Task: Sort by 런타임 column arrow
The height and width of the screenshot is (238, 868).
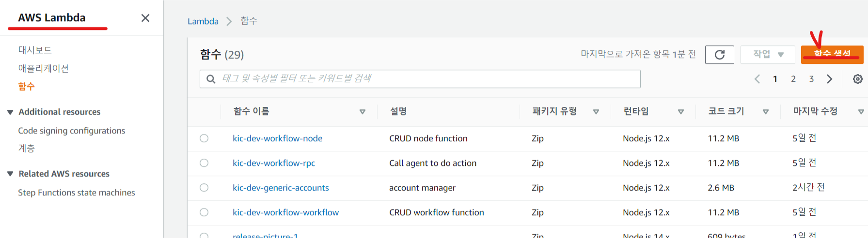Action: pyautogui.click(x=681, y=112)
